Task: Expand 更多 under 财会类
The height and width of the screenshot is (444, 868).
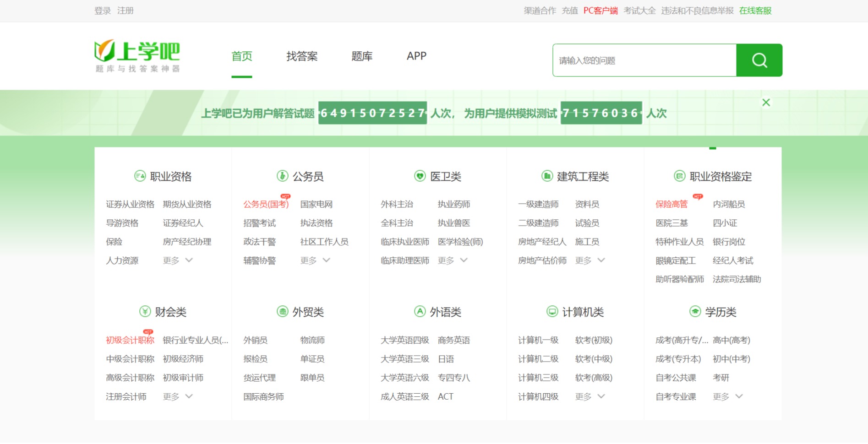Action: (x=178, y=396)
